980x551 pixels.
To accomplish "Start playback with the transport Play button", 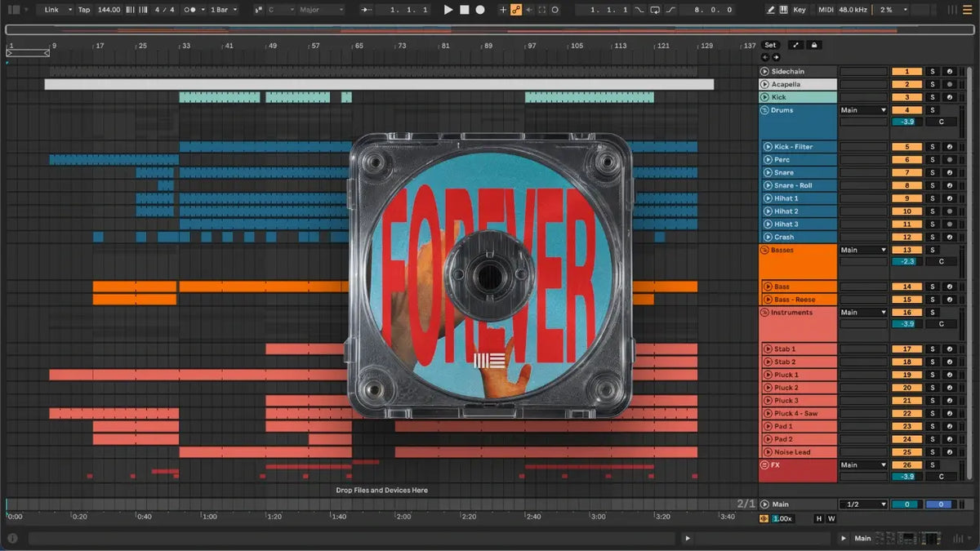I will tap(448, 10).
